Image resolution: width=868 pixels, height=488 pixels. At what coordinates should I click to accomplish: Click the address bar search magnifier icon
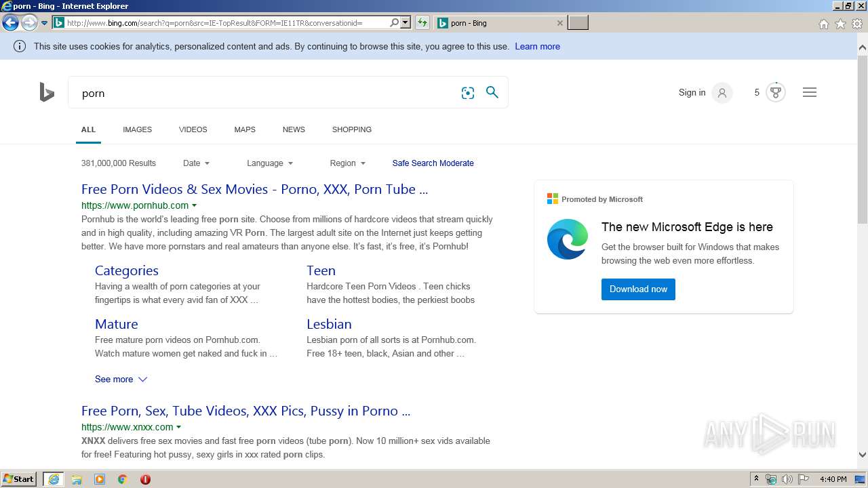pos(395,23)
